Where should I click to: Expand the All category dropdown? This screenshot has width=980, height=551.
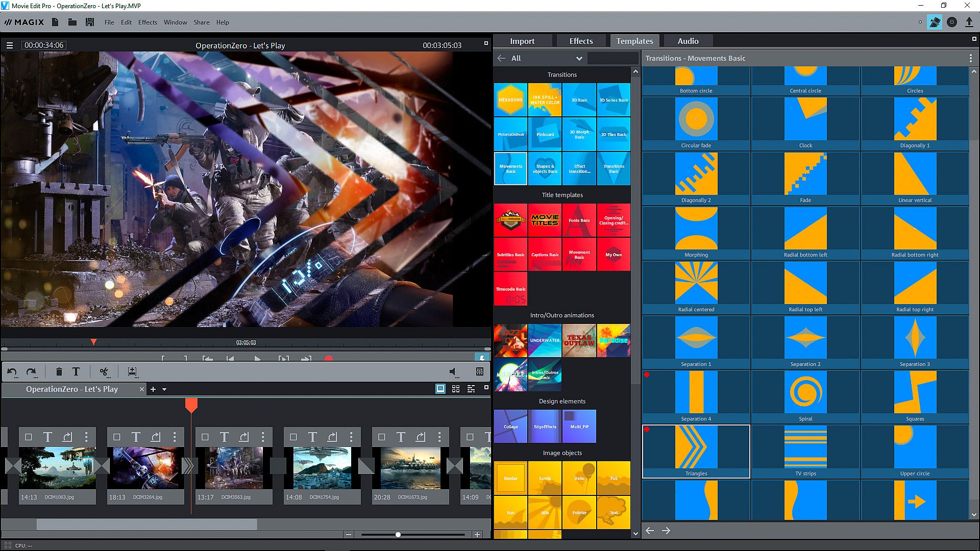point(579,58)
